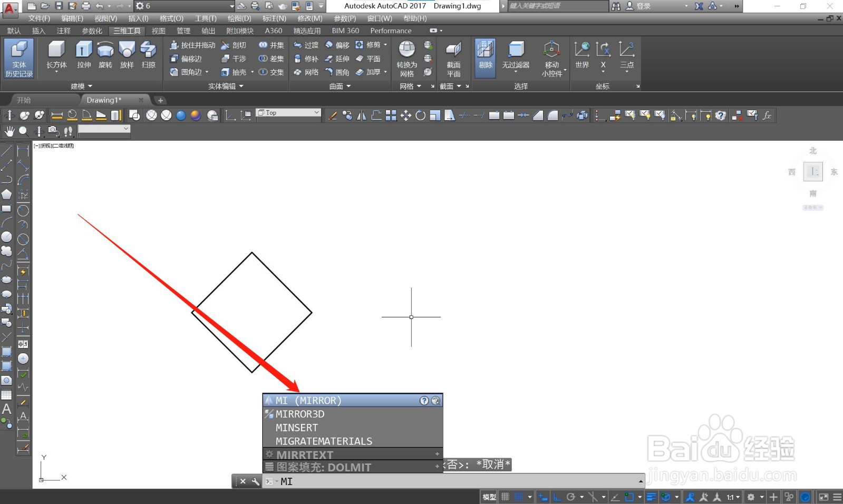Select the 干涉 (Interfere) tool
Viewport: 843px width, 504px height.
pyautogui.click(x=234, y=59)
